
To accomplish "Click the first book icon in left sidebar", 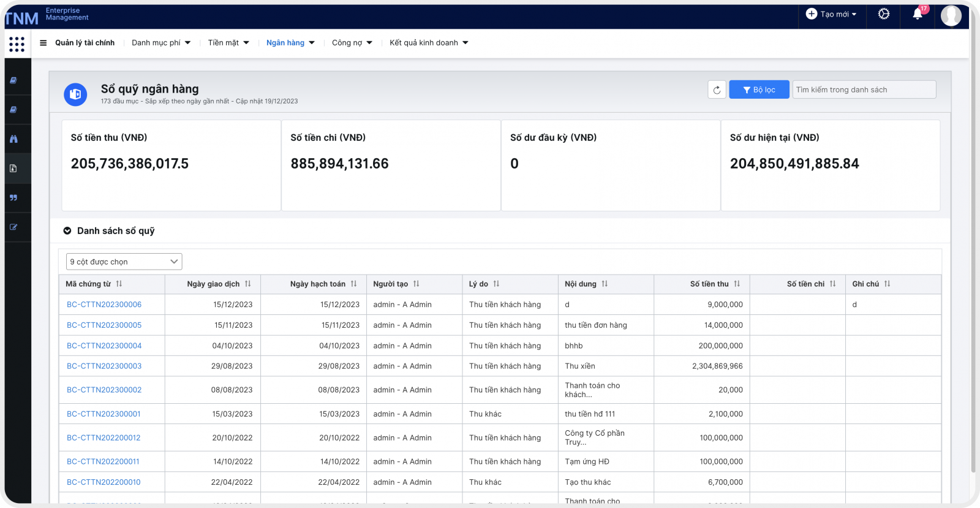I will tap(13, 80).
